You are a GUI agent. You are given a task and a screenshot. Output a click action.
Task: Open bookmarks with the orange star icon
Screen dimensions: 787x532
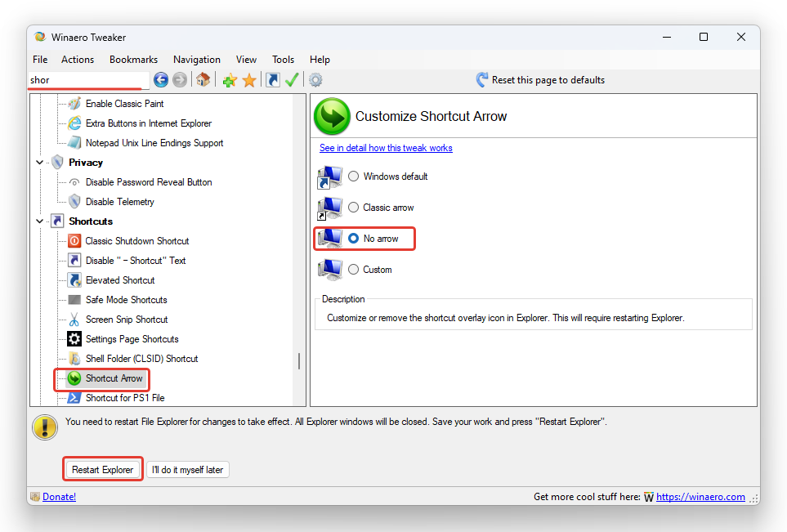(x=249, y=80)
